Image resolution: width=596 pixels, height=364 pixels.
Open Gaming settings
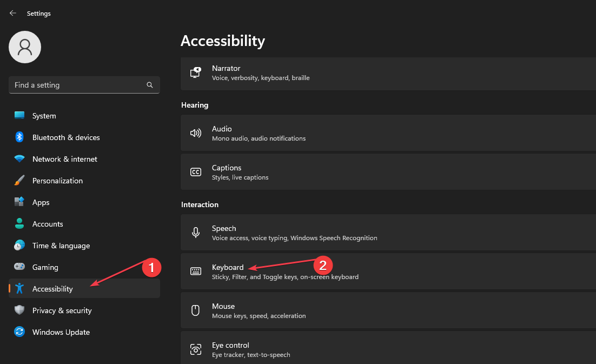pyautogui.click(x=84, y=267)
